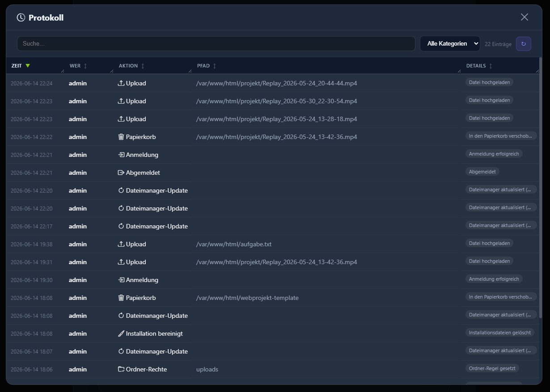The width and height of the screenshot is (550, 392).
Task: Click timestamp 2026-06-14 18:06
Action: click(x=31, y=370)
